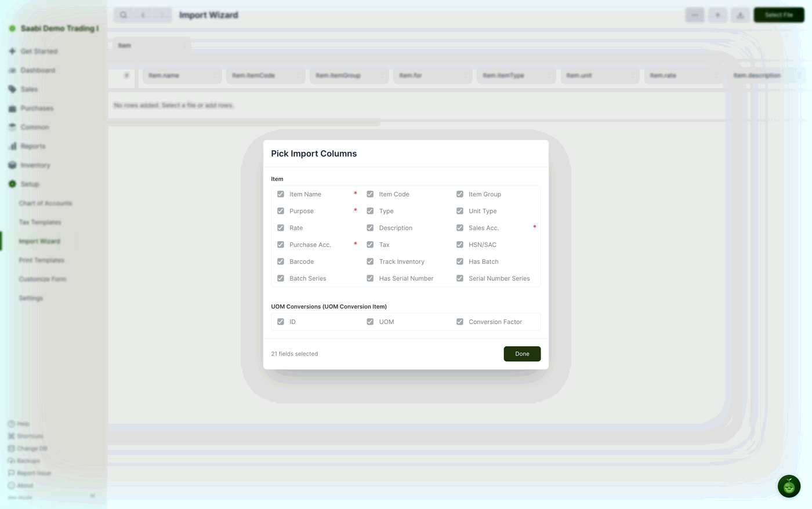Toggle the Unit Type checkbox

click(x=460, y=211)
